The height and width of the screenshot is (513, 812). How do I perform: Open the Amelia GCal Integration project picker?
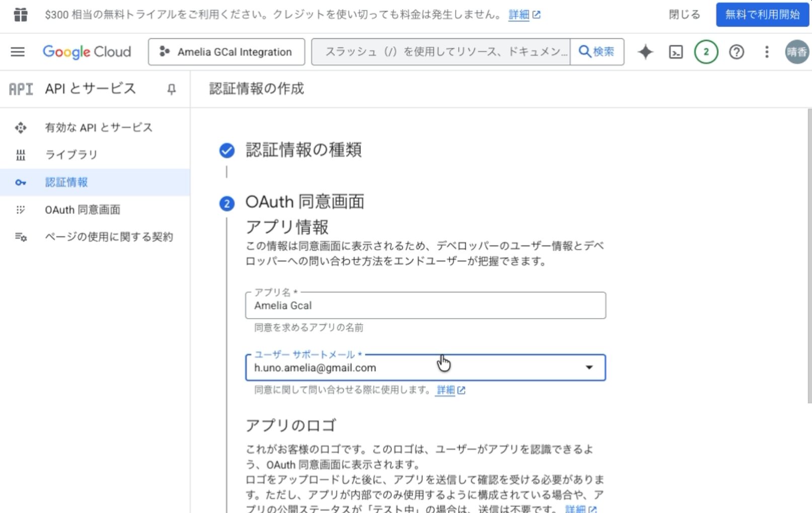(227, 52)
